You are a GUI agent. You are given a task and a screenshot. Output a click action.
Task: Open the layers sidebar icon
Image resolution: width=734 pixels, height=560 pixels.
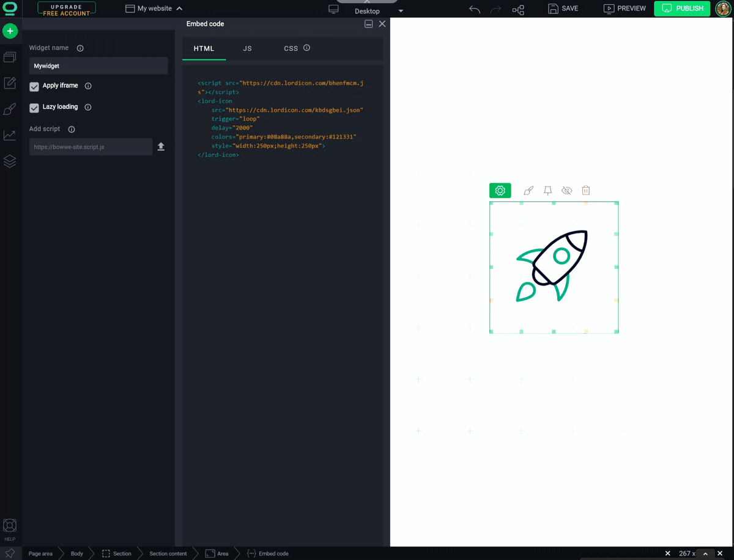(x=10, y=161)
